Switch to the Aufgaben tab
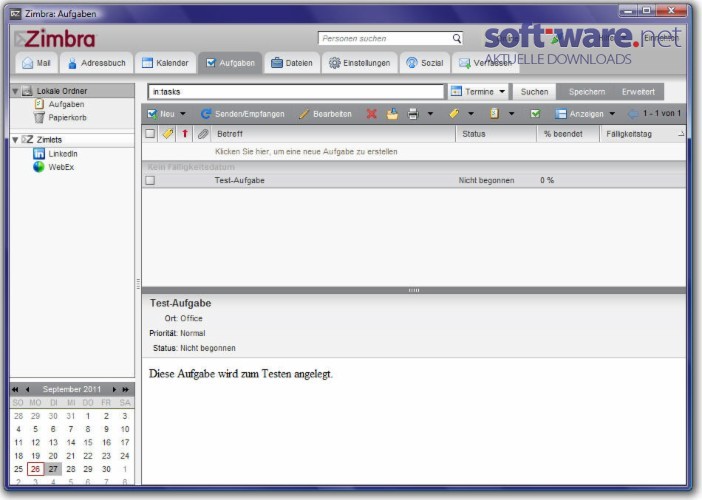702x500 pixels. click(x=230, y=63)
